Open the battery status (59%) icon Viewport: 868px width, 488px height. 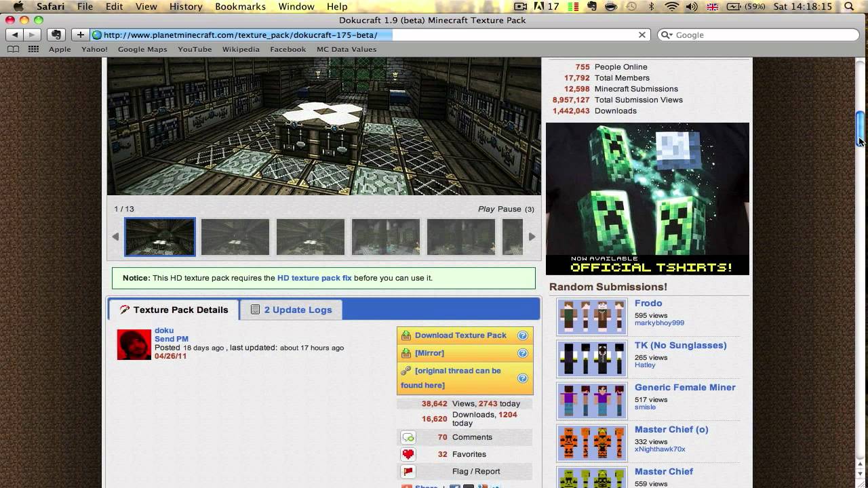746,7
